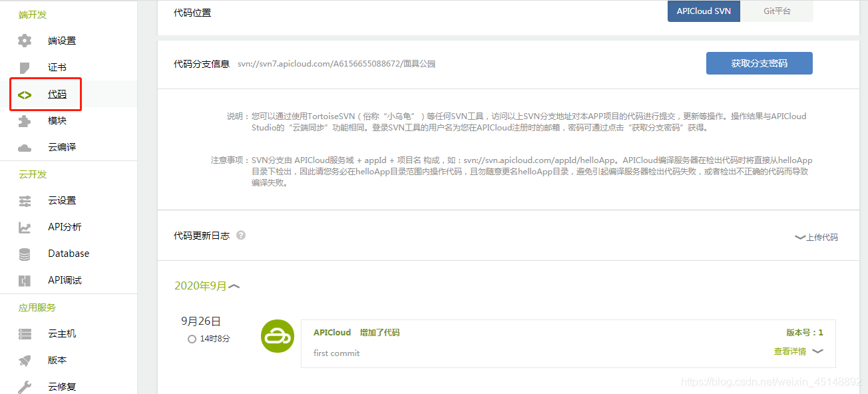Screen dimensions: 868x394
Task: Click the 获取分支密码 button
Action: point(759,63)
